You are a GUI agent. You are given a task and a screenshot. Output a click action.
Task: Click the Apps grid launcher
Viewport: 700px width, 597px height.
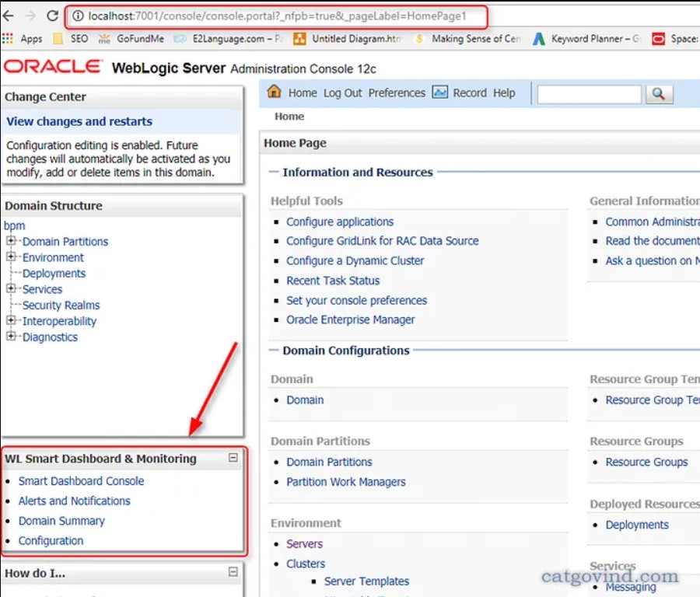point(7,37)
